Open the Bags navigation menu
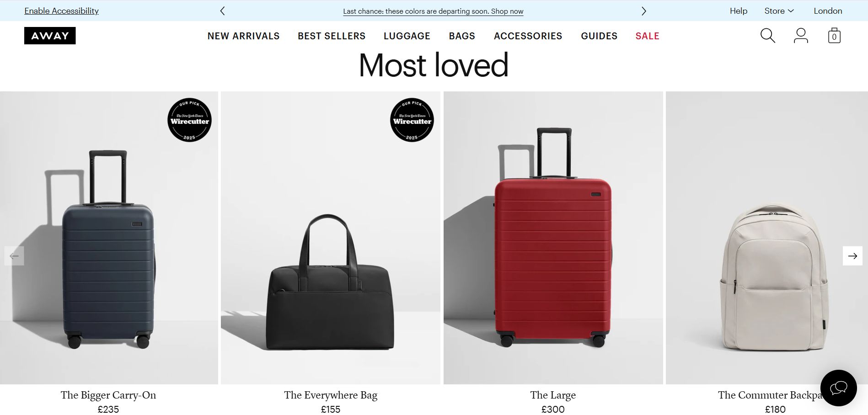 point(462,36)
